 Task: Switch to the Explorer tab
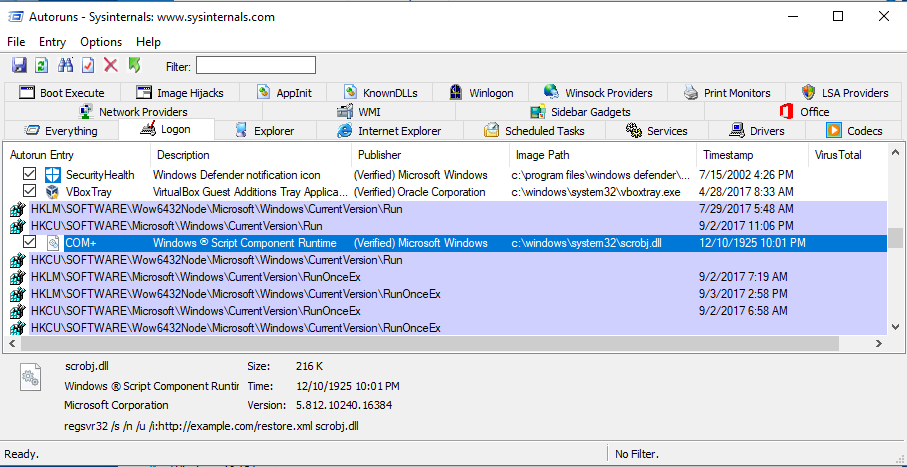[265, 131]
